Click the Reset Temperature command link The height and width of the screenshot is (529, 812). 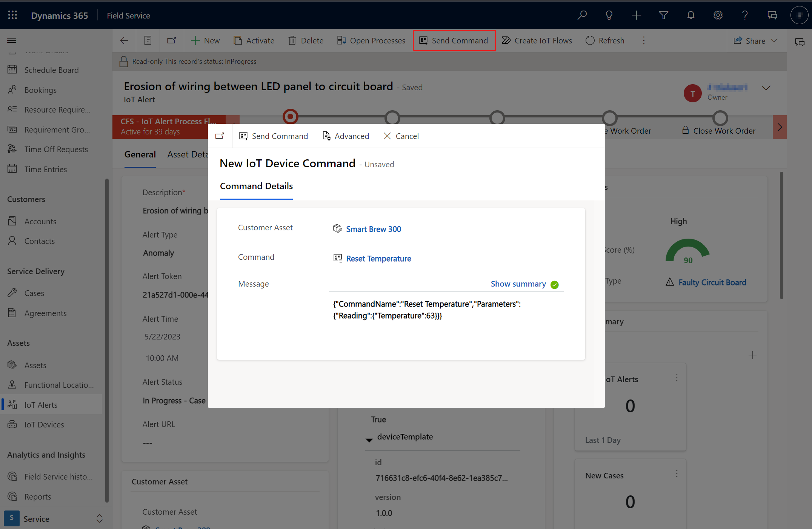click(379, 258)
